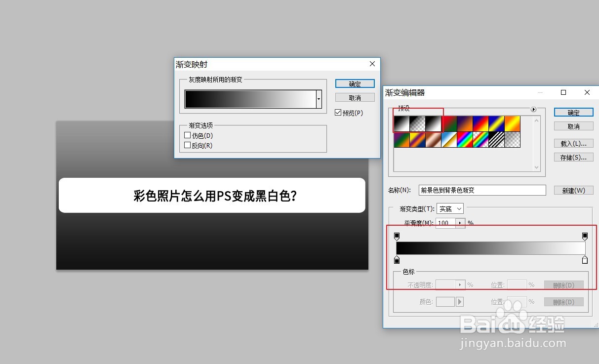The width and height of the screenshot is (599, 364).
Task: Select the gray Neutral Density transparent preset
Action: click(512, 139)
